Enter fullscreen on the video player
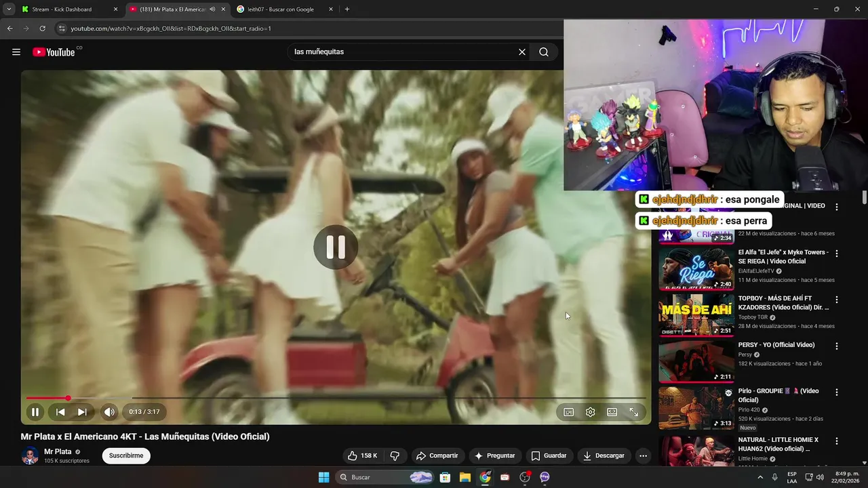Image resolution: width=868 pixels, height=488 pixels. click(x=634, y=412)
